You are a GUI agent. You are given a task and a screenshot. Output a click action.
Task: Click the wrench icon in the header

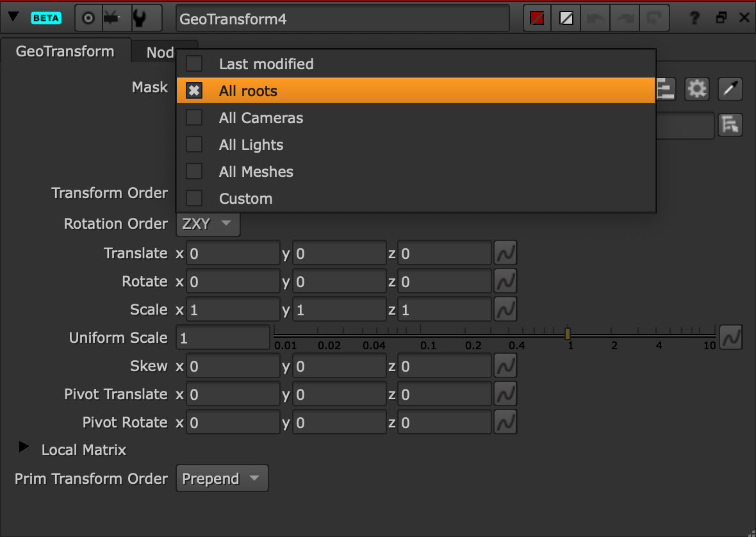[138, 19]
